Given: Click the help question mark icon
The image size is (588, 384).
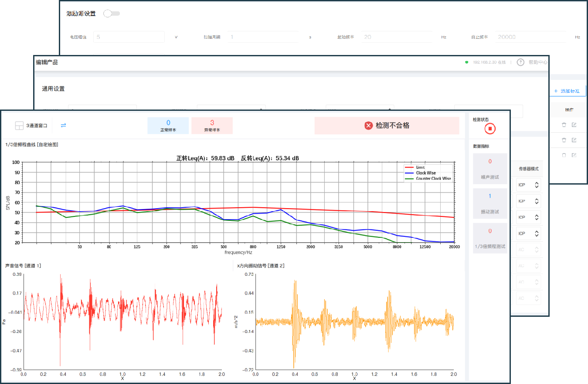Looking at the screenshot, I should click(520, 62).
